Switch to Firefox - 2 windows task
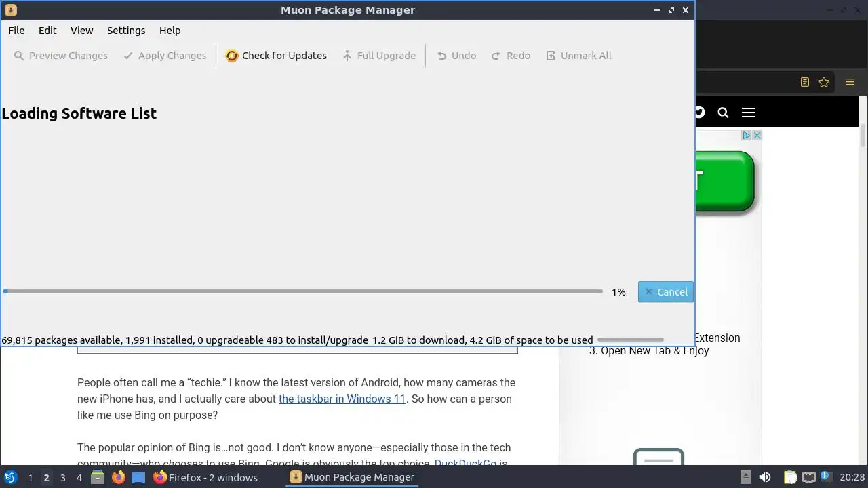The height and width of the screenshot is (488, 868). point(205,477)
